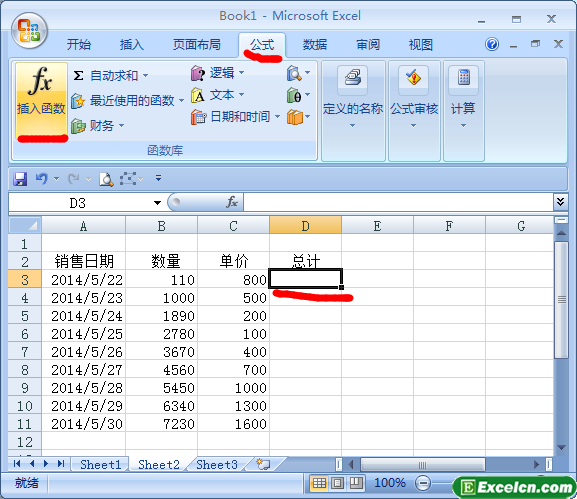Zoom out with the minus button
The height and width of the screenshot is (499, 577).
(423, 483)
